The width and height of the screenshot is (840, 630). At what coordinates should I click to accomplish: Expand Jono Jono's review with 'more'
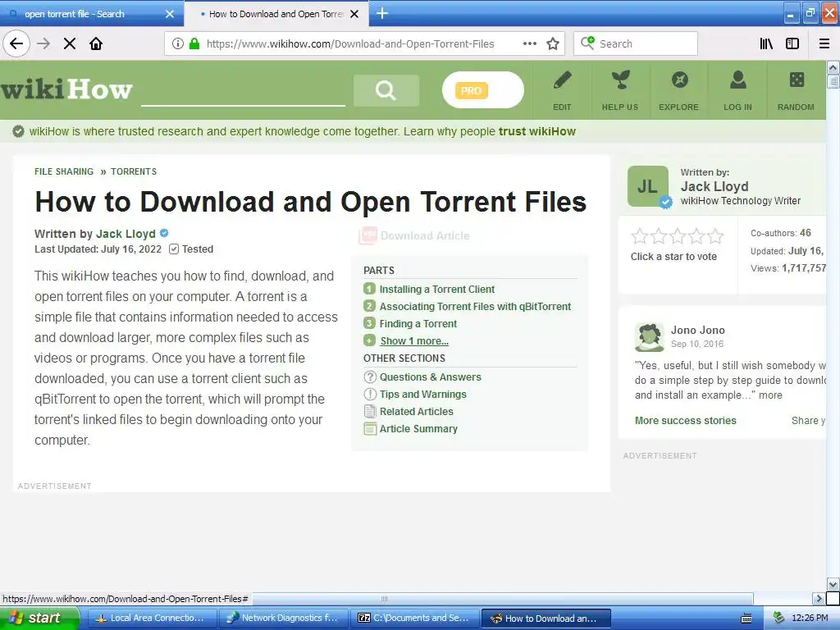pyautogui.click(x=770, y=395)
